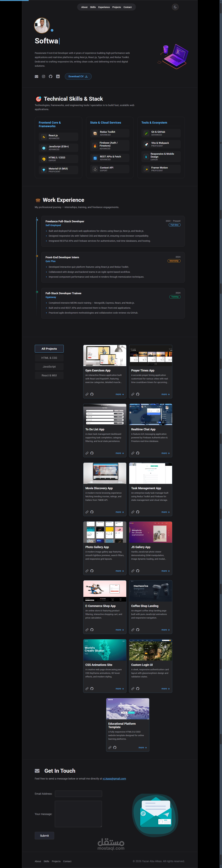The width and height of the screenshot is (222, 868).
Task: Open the Coffee Shop Landing preview image
Action: pos(151,591)
